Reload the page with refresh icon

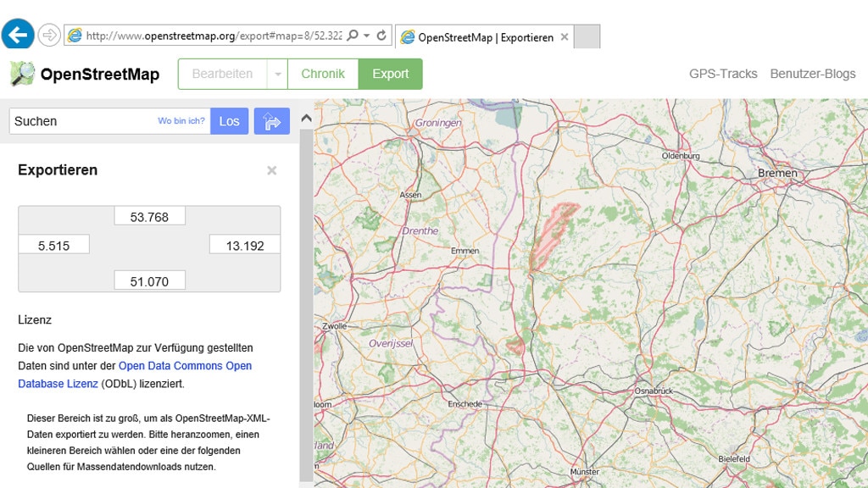[x=381, y=36]
